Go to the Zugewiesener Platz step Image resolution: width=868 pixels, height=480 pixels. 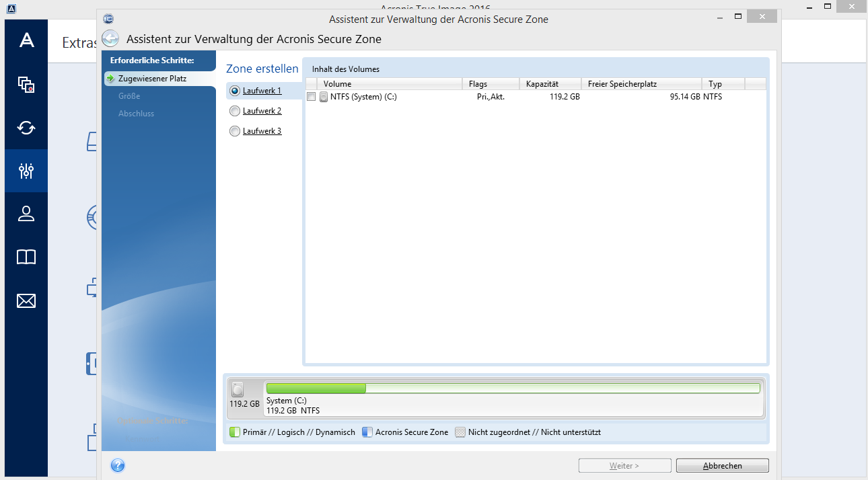pos(152,79)
